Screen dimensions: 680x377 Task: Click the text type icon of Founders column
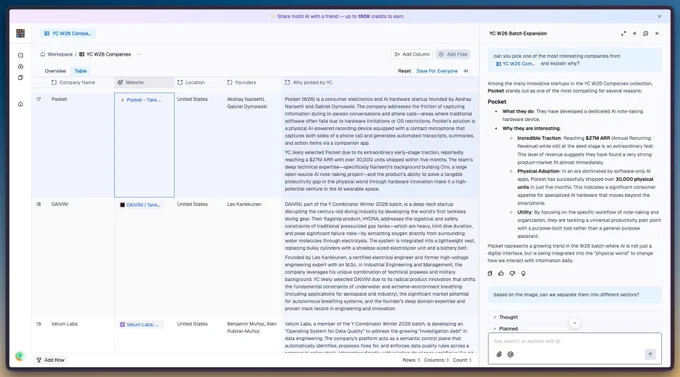click(229, 82)
